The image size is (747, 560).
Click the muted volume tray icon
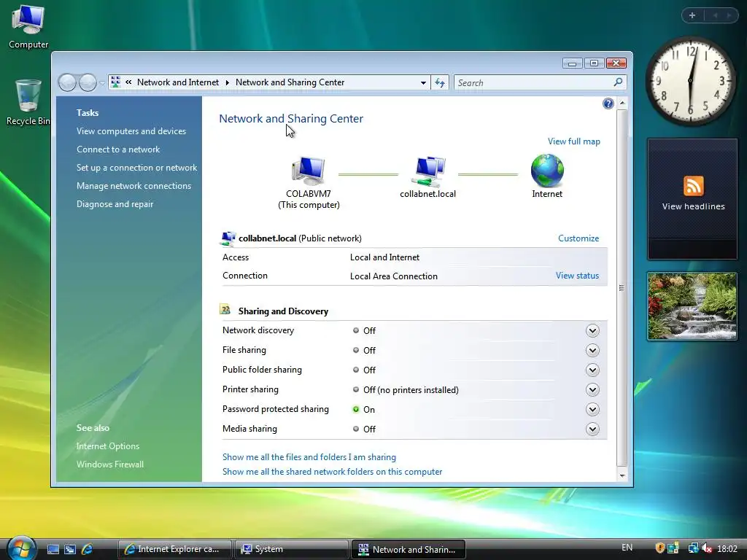tap(707, 548)
